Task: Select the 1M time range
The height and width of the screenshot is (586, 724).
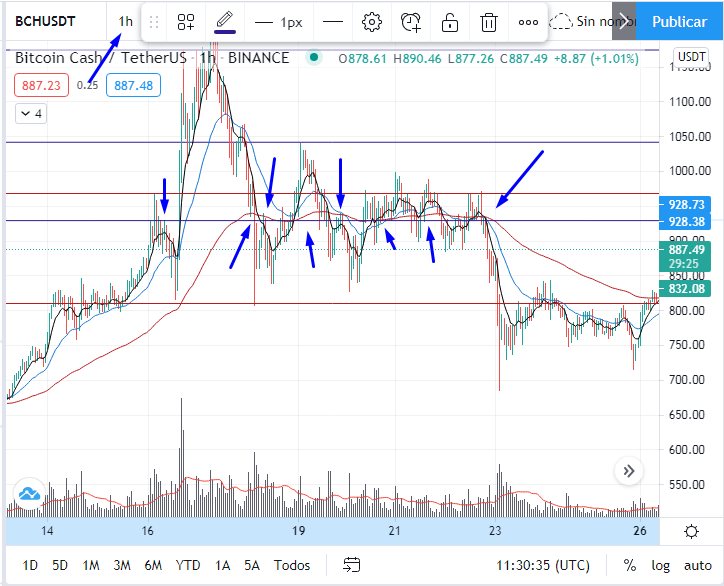Action: (x=90, y=565)
